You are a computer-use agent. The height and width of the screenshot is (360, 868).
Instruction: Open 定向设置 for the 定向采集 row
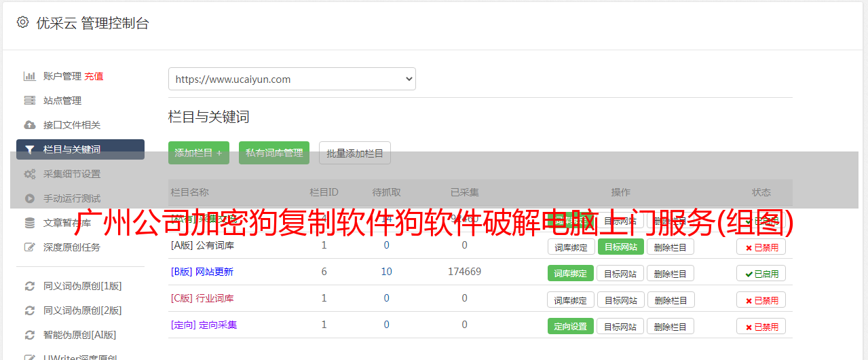[571, 326]
